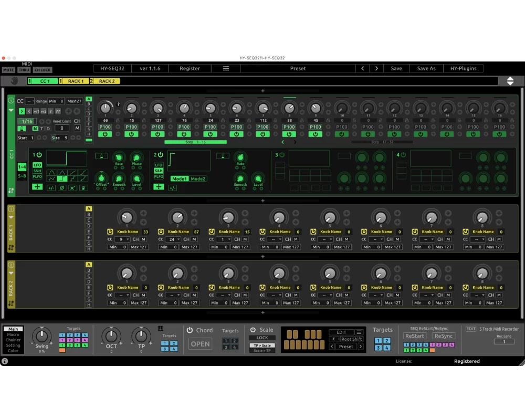Collapse the RACK 1 module triangle

[x=11, y=217]
